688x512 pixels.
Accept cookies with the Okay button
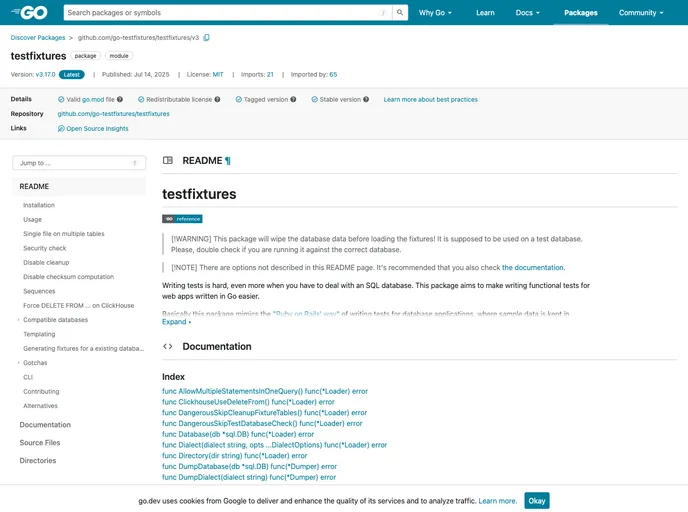click(x=537, y=501)
